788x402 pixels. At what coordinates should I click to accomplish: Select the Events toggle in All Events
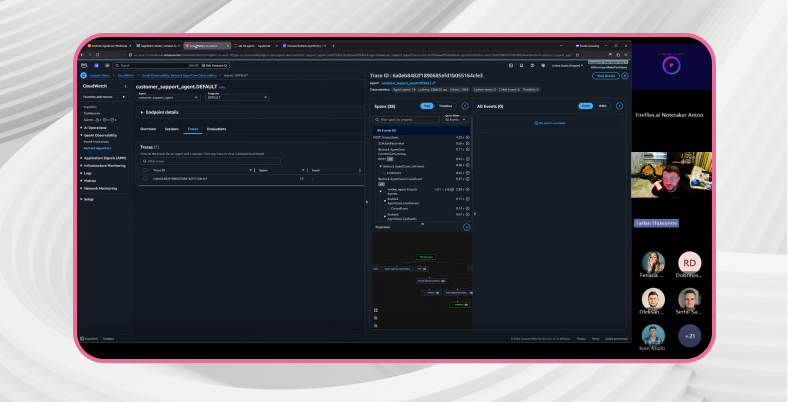pyautogui.click(x=586, y=106)
